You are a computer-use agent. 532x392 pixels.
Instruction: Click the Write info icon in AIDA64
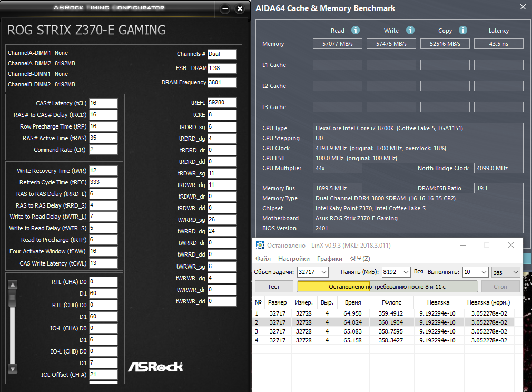point(410,30)
